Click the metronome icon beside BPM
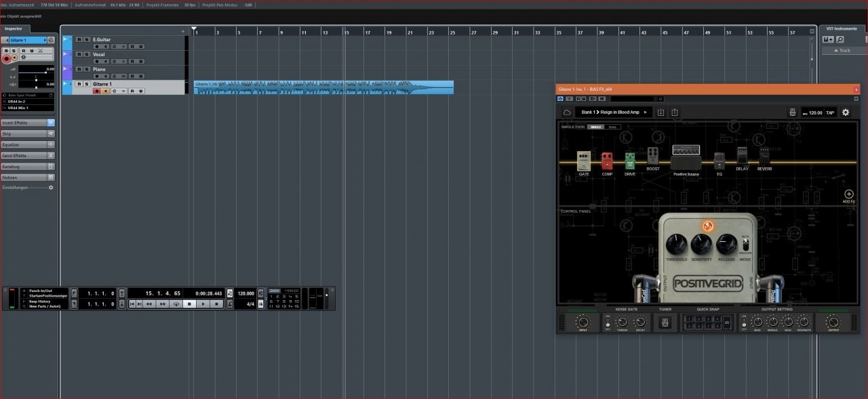The height and width of the screenshot is (399, 868). click(792, 112)
